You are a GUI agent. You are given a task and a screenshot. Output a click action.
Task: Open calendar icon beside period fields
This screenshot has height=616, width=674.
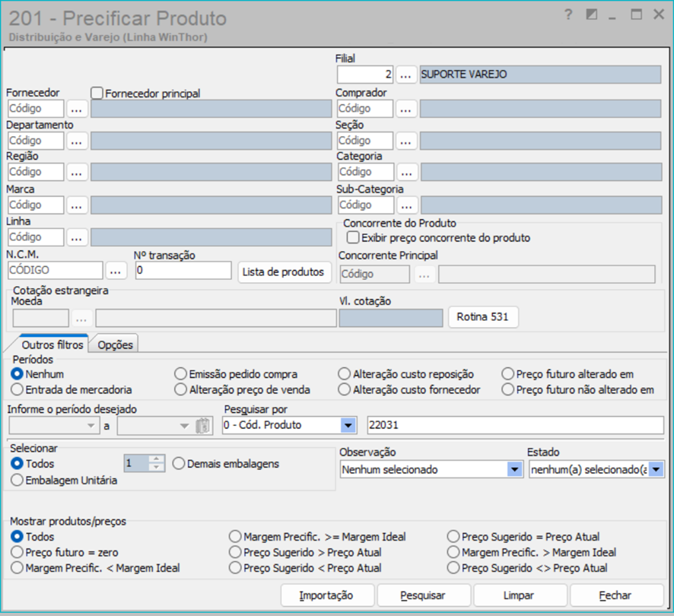pyautogui.click(x=202, y=426)
